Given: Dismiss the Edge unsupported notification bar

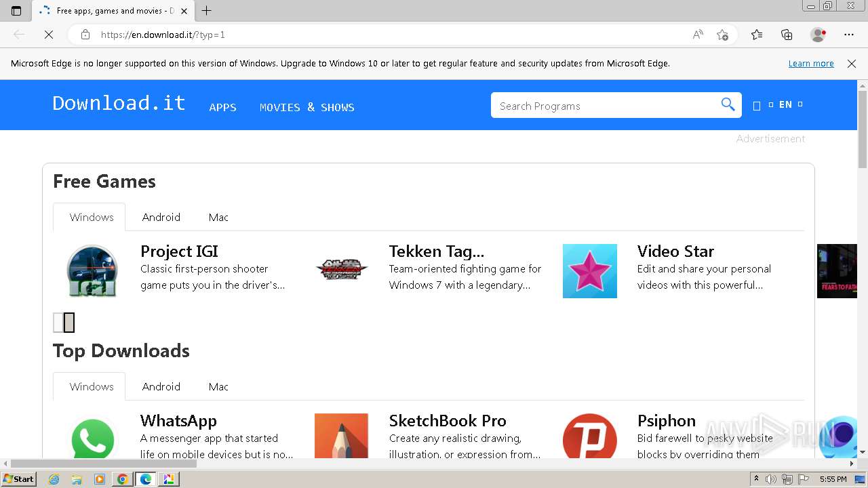Looking at the screenshot, I should pos(852,64).
